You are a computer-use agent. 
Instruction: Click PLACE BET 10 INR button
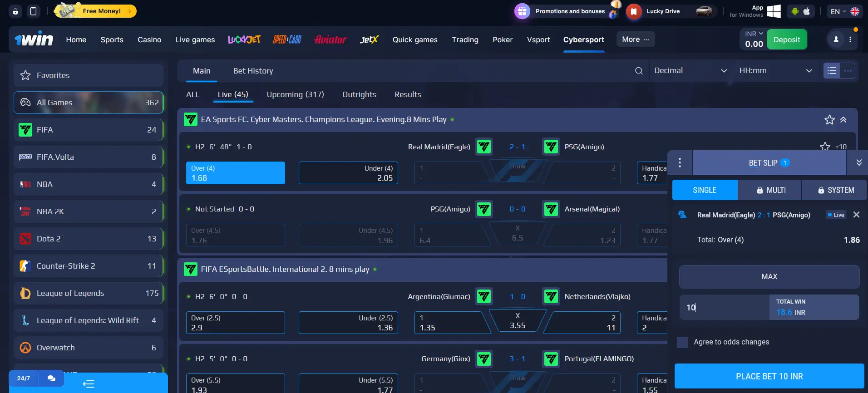pos(769,376)
